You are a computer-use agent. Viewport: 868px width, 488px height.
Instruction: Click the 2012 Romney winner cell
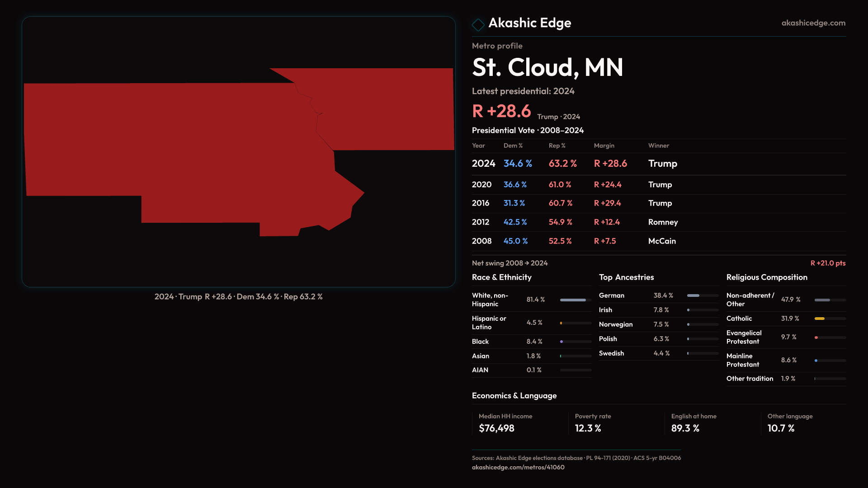[x=663, y=222]
